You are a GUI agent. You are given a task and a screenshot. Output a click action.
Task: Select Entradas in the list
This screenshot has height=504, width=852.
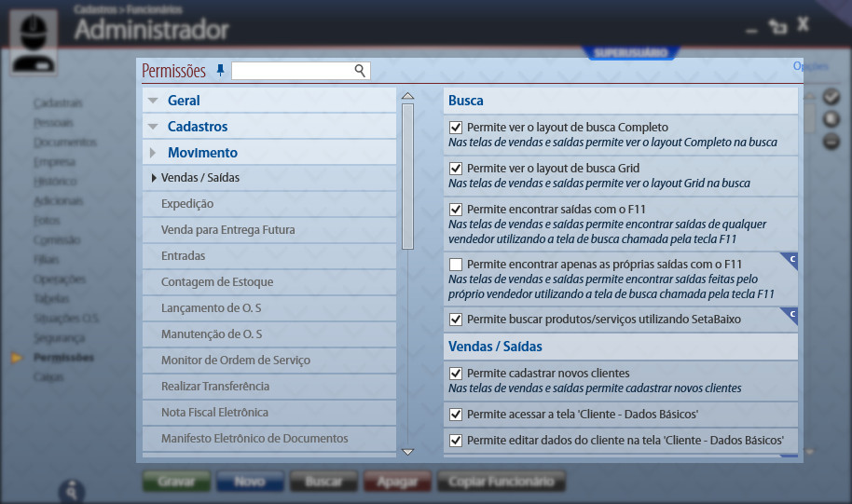269,256
